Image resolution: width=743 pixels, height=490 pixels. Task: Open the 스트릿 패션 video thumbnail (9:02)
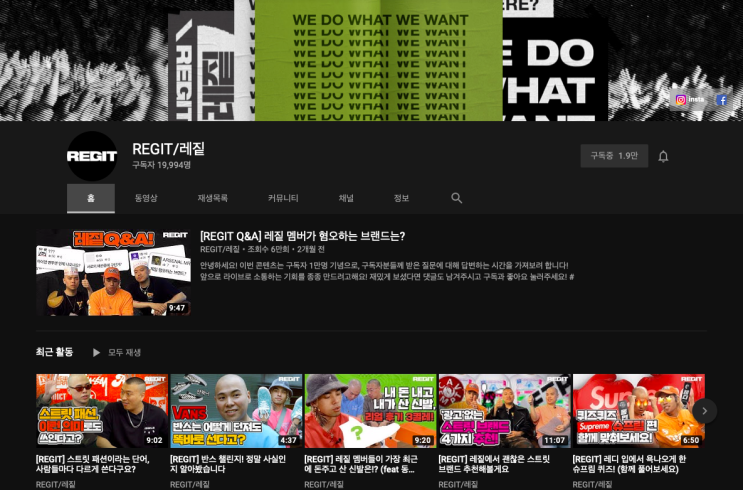coord(102,411)
